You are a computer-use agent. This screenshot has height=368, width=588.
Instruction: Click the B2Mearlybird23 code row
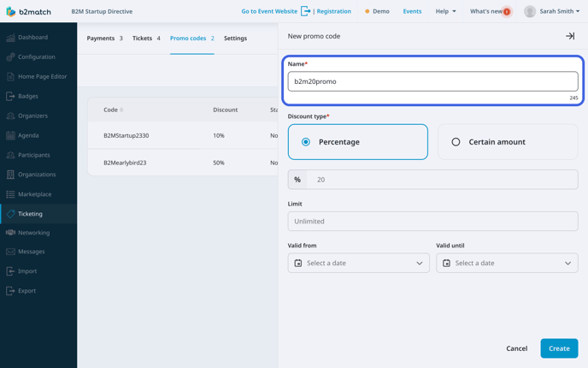tap(183, 163)
